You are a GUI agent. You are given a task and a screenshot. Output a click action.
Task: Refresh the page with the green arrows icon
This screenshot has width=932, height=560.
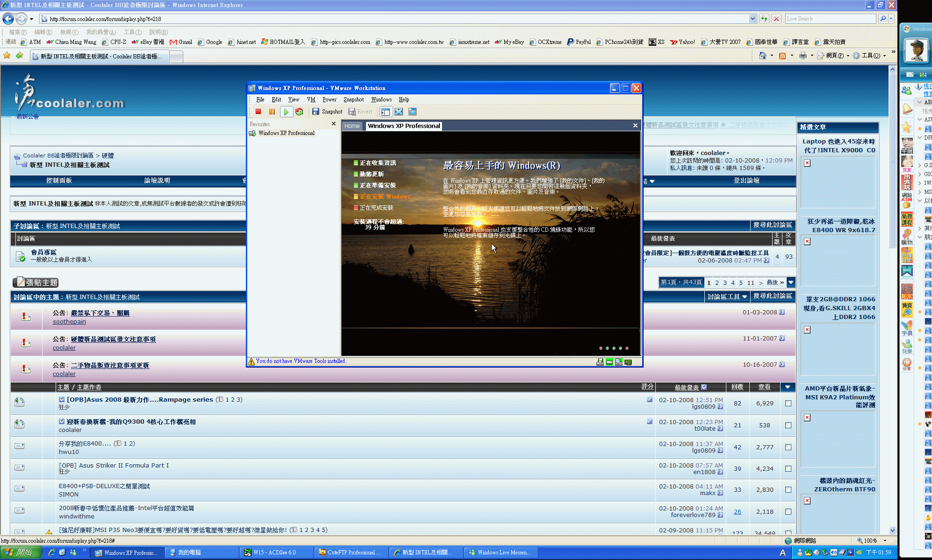pos(764,19)
